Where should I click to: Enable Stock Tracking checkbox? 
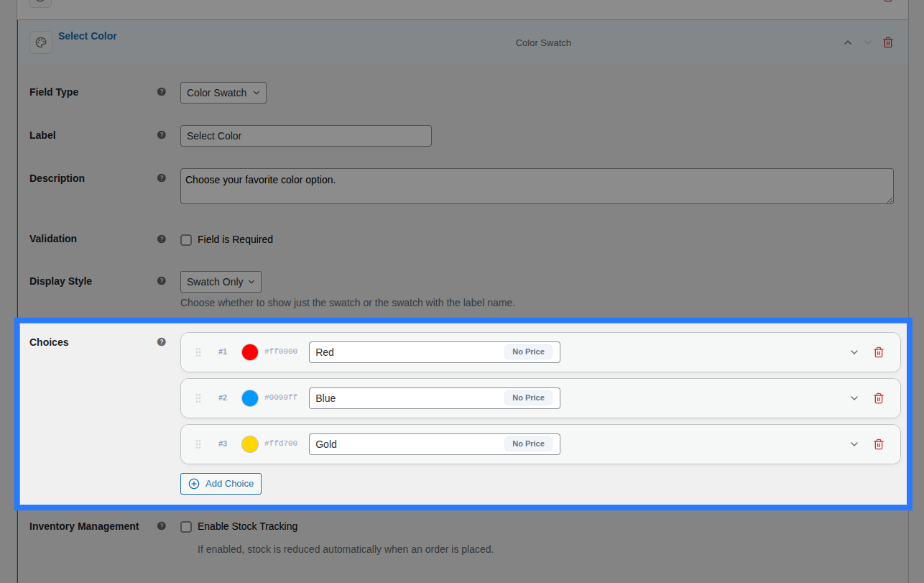[186, 527]
